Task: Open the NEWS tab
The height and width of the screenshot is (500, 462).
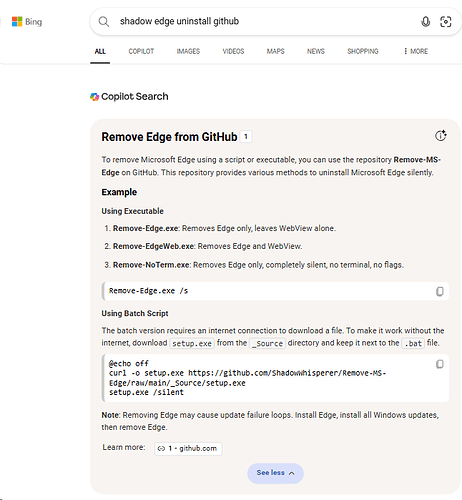Action: 316,51
